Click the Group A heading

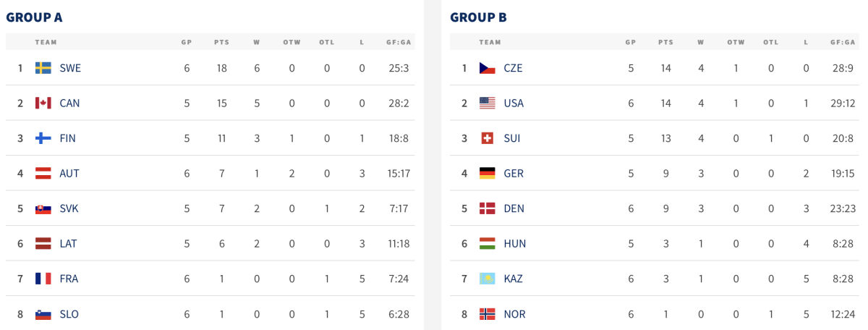pyautogui.click(x=33, y=17)
